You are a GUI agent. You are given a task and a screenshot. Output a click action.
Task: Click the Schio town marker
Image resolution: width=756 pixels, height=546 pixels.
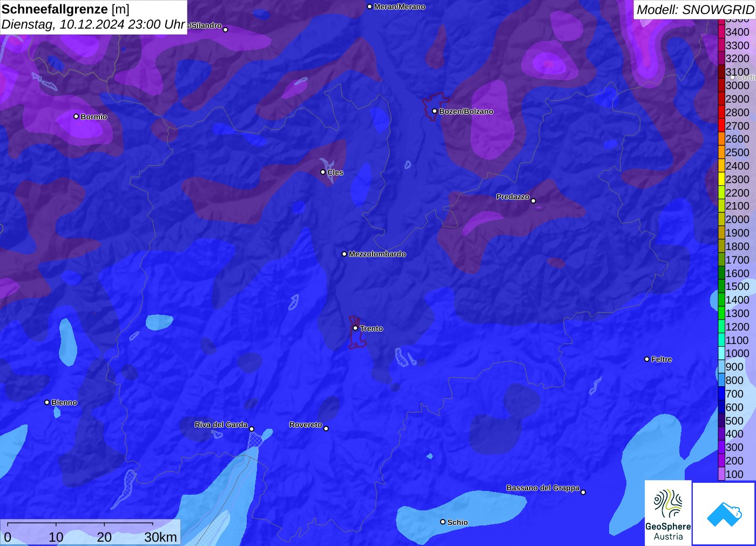coord(443,522)
